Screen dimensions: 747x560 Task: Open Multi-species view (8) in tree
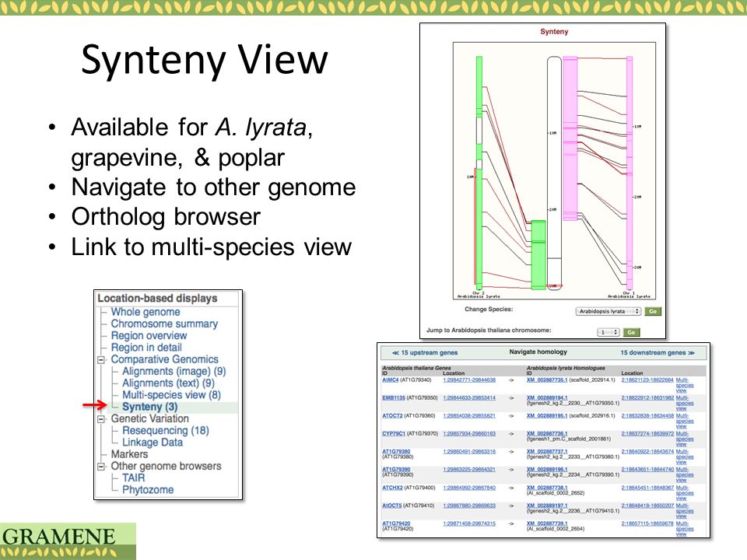[171, 395]
